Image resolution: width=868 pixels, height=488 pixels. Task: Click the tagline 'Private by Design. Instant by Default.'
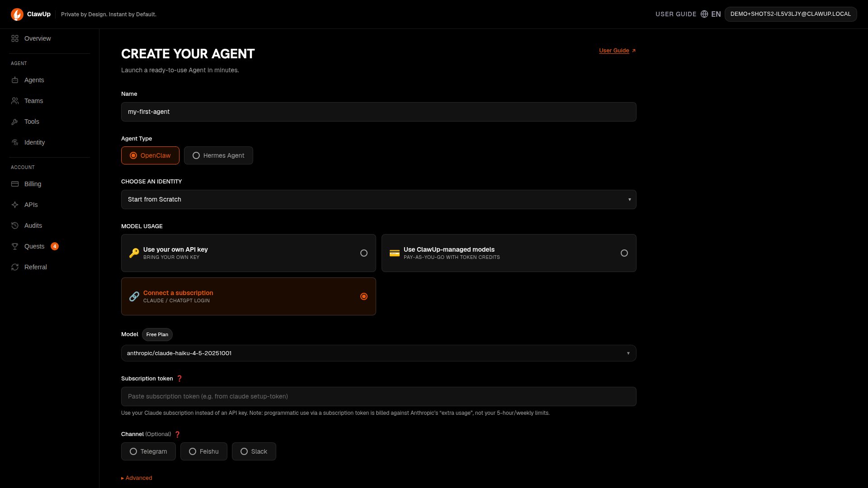108,14
